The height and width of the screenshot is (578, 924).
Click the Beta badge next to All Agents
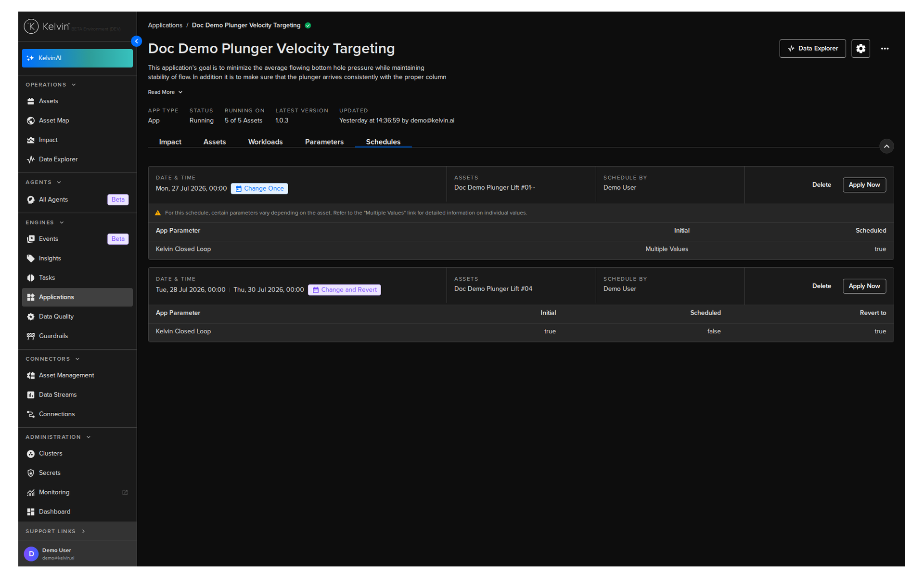[x=118, y=200]
